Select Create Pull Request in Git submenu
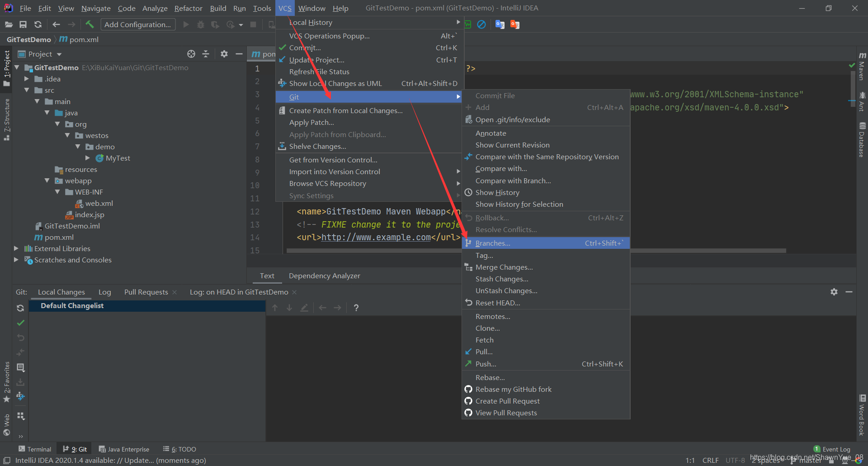This screenshot has width=868, height=466. point(546,401)
